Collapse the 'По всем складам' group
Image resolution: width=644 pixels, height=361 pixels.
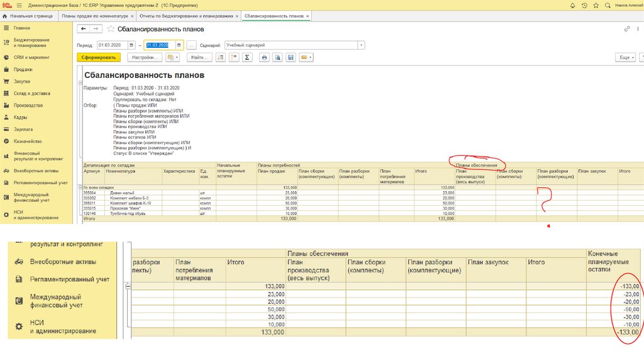pos(80,187)
